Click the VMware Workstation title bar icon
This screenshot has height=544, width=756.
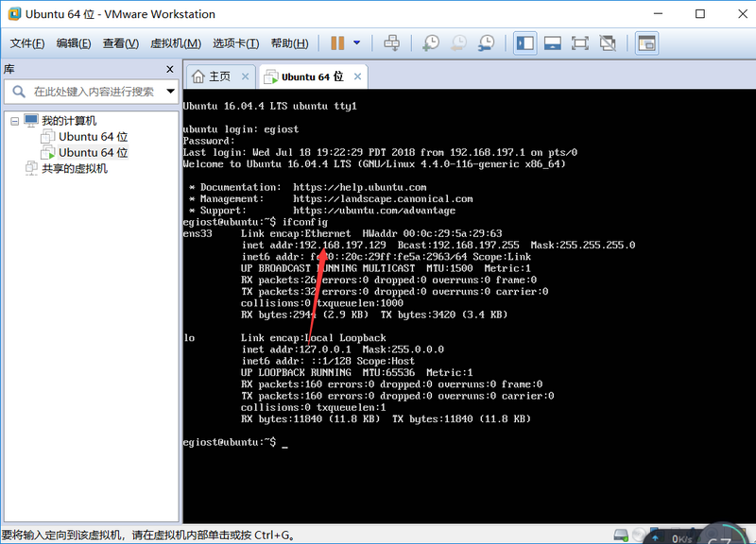[x=14, y=13]
